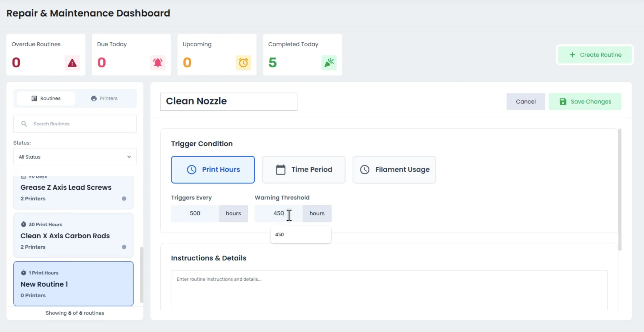Viewport: 644px width, 332px height.
Task: Open the Grease Z Axis Lead Screws routine
Action: (73, 192)
